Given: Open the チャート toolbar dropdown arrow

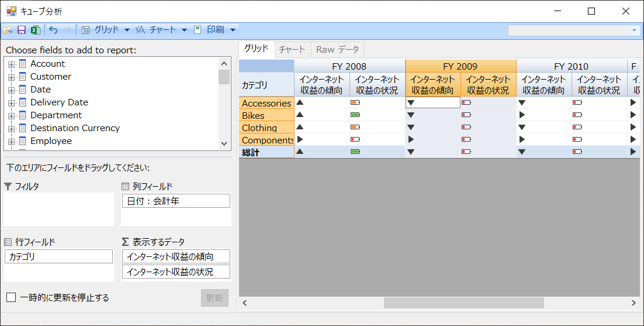Looking at the screenshot, I should tap(184, 30).
